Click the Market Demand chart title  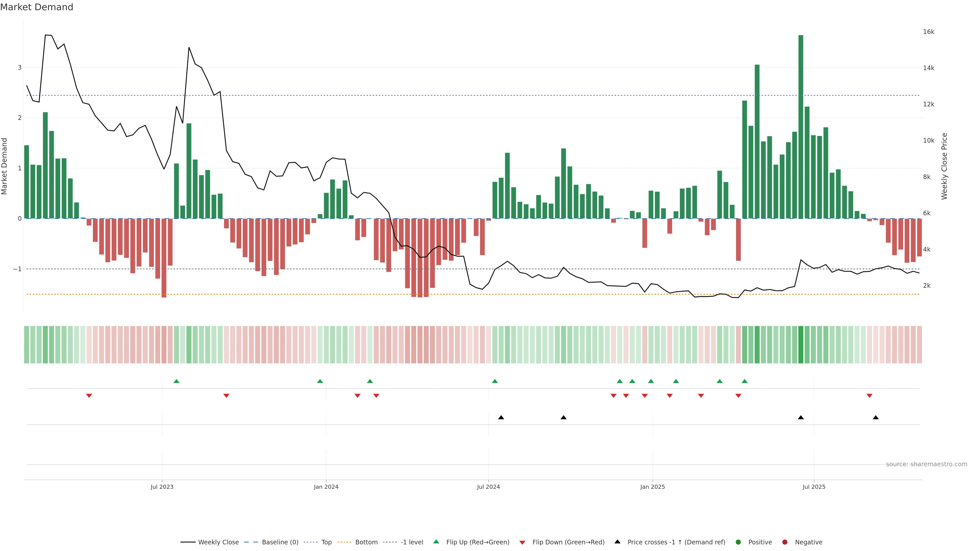(x=36, y=7)
